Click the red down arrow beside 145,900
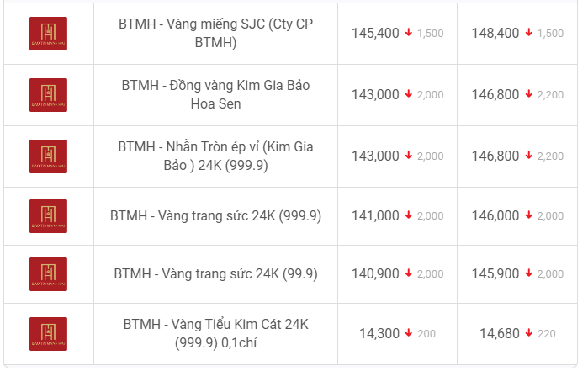 coord(529,273)
